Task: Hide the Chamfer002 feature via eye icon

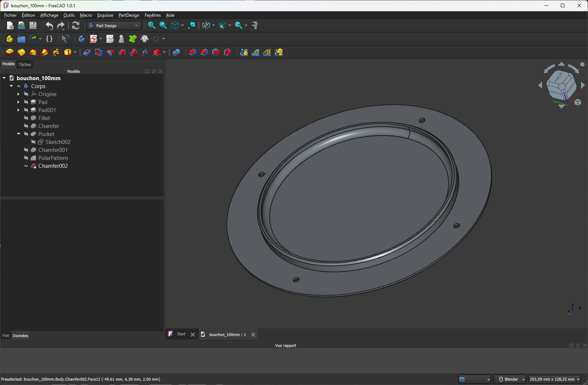Action: [x=26, y=166]
